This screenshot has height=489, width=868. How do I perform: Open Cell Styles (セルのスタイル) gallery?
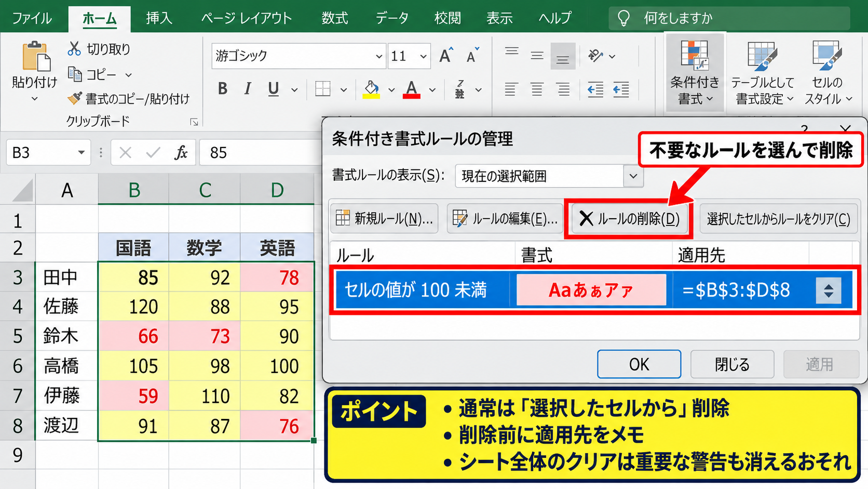(828, 73)
